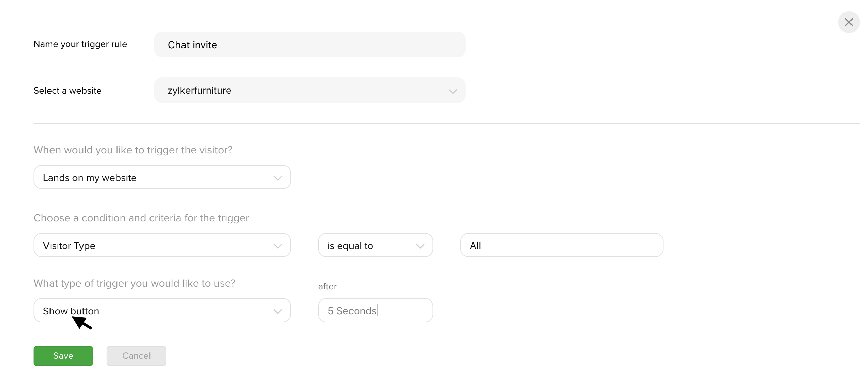Click the chevron icon in Show button box

pyautogui.click(x=278, y=312)
